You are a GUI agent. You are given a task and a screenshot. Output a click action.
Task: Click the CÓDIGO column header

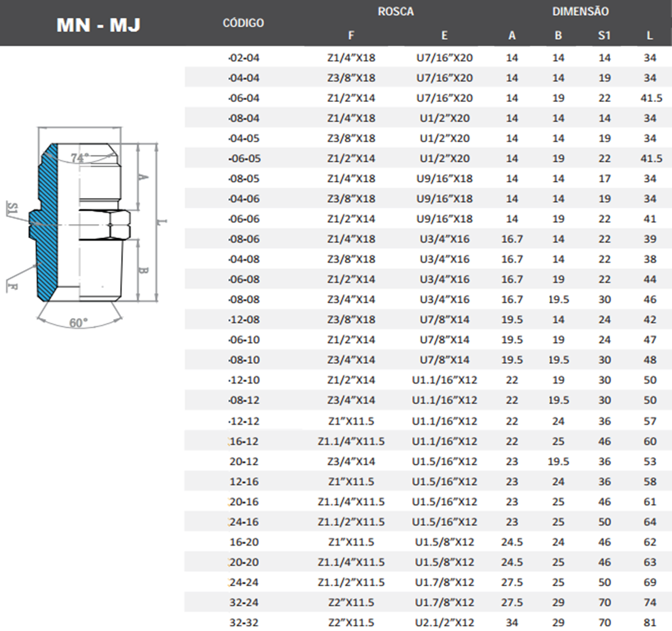click(x=244, y=23)
